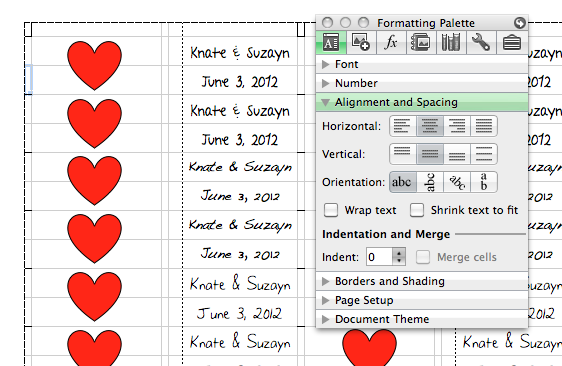Open the Reference Tools books tab
Image resolution: width=562 pixels, height=366 pixels.
point(451,43)
